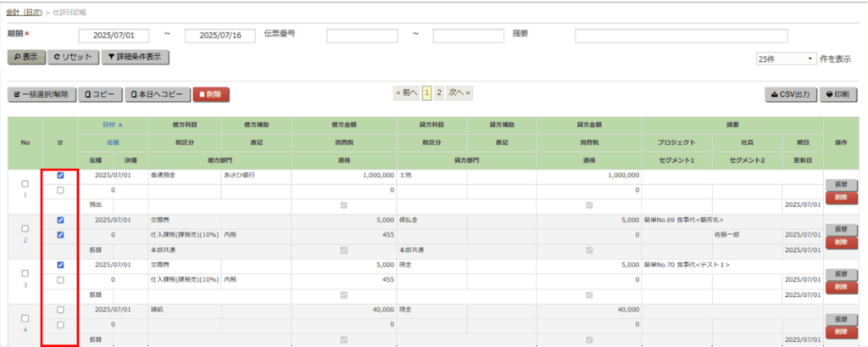Expand the 詳細条件表示 filter conditions
Viewport: 868px width, 347px height.
[x=135, y=57]
